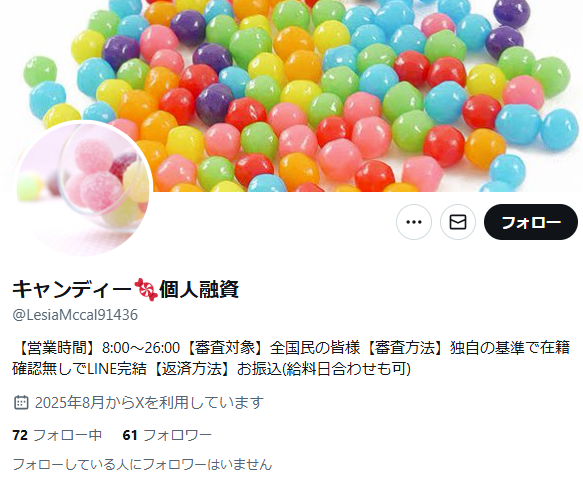Image resolution: width=583 pixels, height=495 pixels.
Task: Click the 2025年8月からXを利用しています join date text
Action: (149, 402)
